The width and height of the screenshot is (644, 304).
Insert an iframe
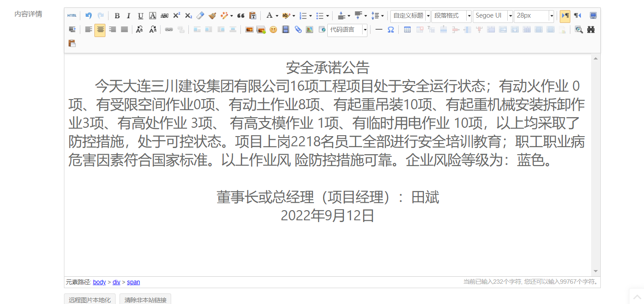pyautogui.click(x=322, y=30)
